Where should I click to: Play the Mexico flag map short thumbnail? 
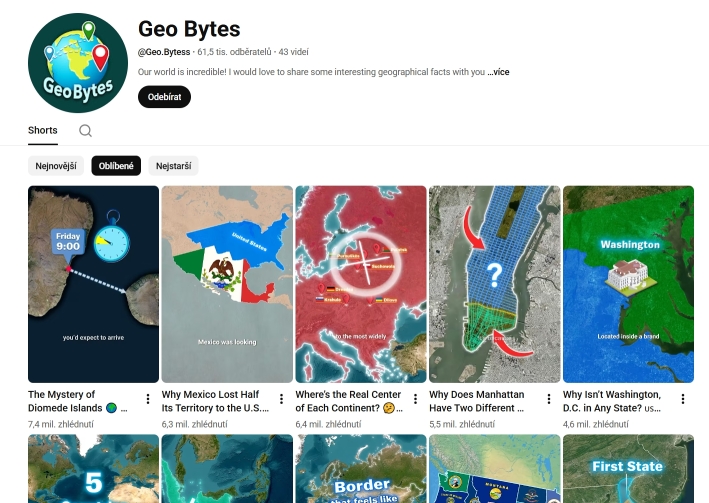(227, 284)
